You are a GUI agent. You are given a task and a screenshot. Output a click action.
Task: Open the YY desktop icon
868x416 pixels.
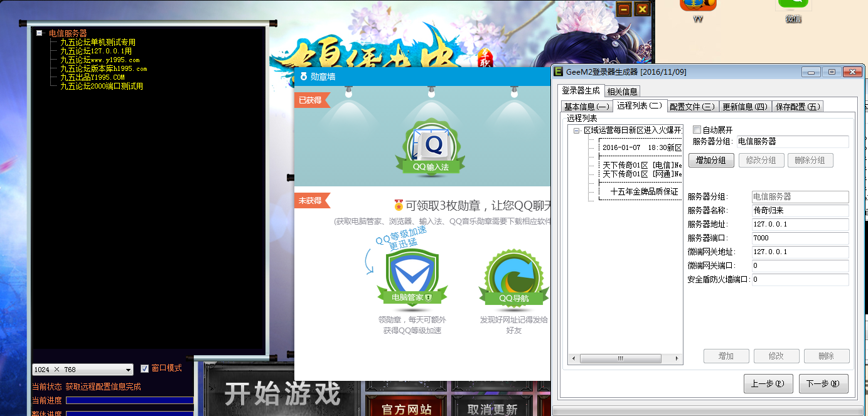698,5
